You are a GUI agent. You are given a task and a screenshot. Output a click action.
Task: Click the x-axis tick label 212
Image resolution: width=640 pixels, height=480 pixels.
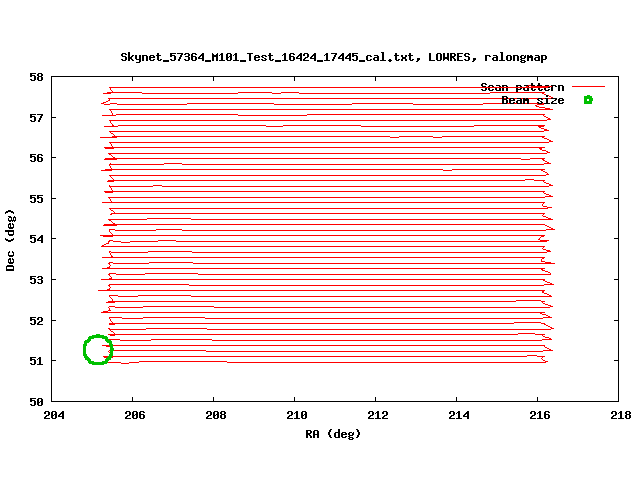378,415
